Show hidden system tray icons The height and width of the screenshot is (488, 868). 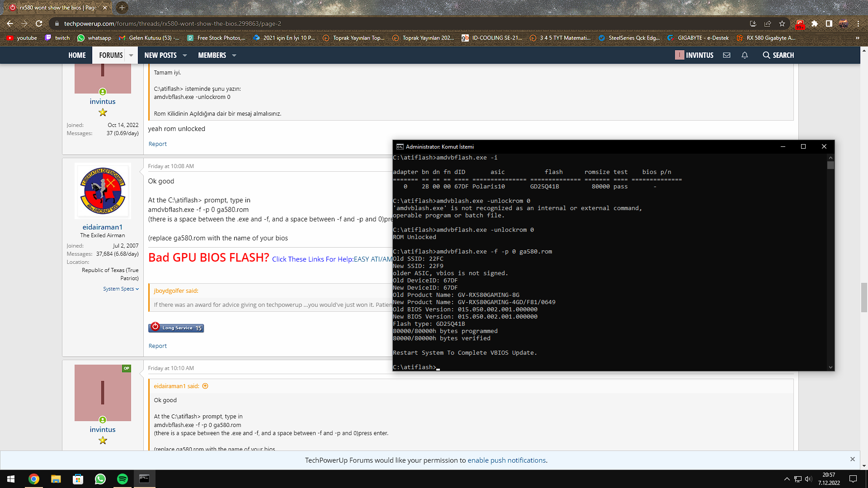coord(787,479)
